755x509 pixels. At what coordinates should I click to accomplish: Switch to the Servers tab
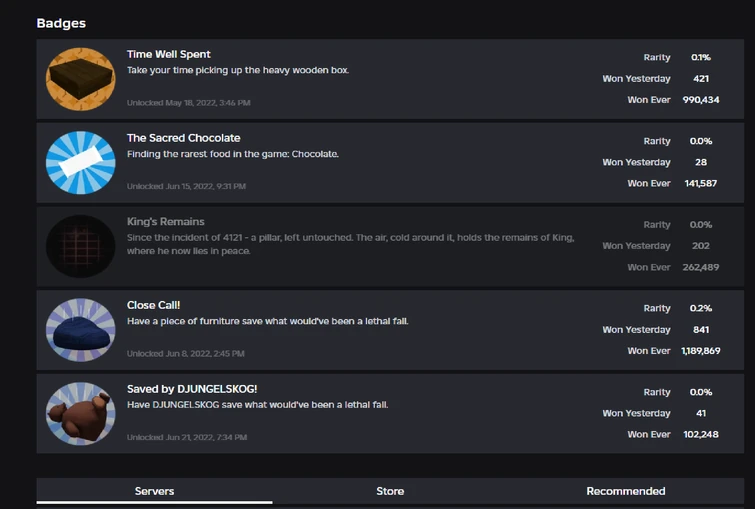coord(154,491)
